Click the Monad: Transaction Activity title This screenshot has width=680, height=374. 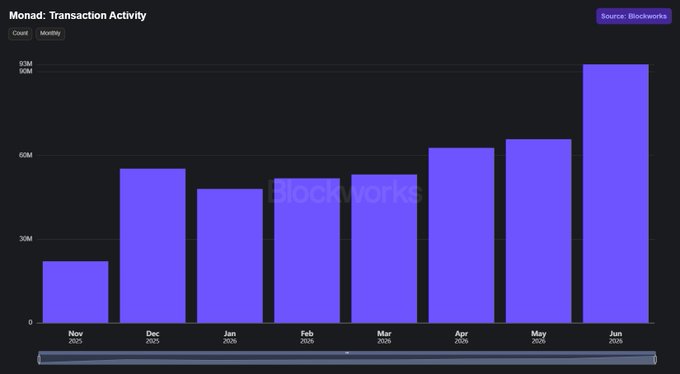[x=78, y=16]
